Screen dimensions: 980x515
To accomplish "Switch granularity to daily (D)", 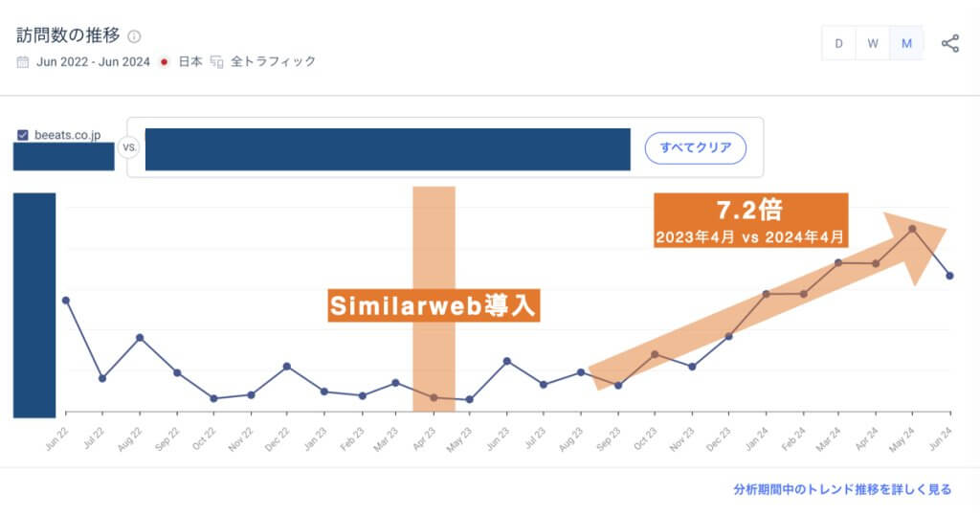I will 838,43.
